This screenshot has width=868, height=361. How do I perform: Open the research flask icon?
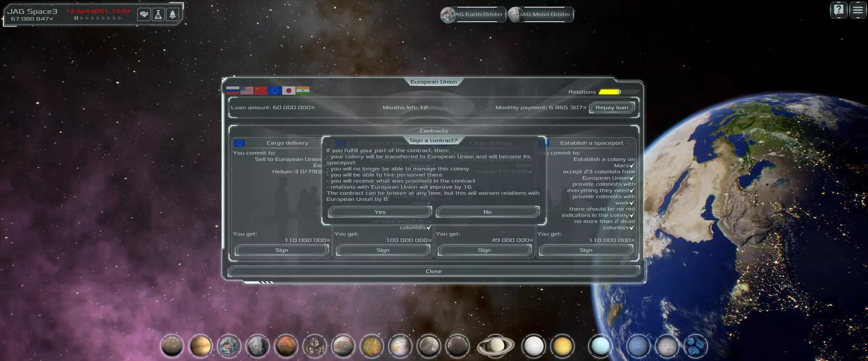coord(158,15)
